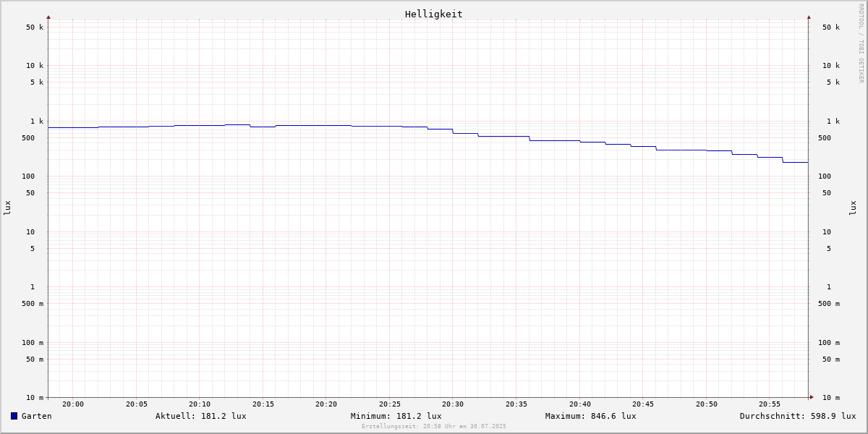Click the right axis 50 k label
The width and height of the screenshot is (868, 434).
(x=831, y=27)
